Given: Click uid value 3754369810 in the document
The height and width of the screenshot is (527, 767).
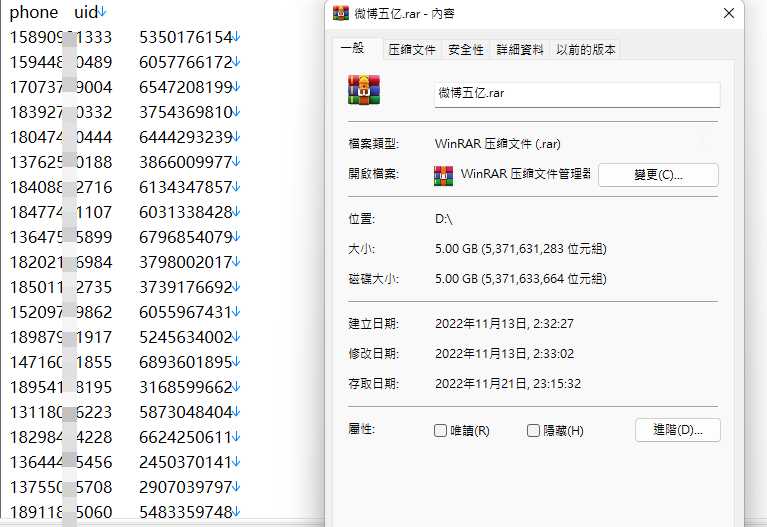Looking at the screenshot, I should (185, 112).
